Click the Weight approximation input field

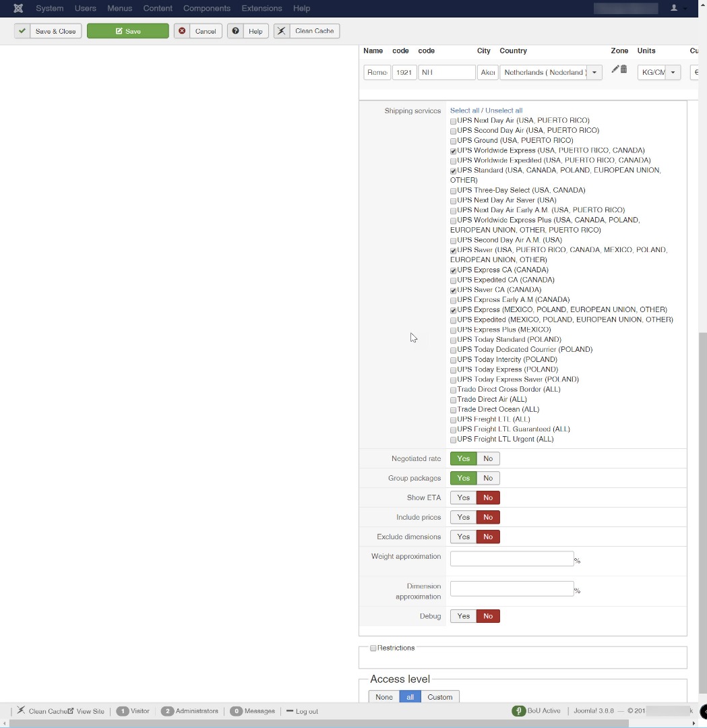[512, 559]
